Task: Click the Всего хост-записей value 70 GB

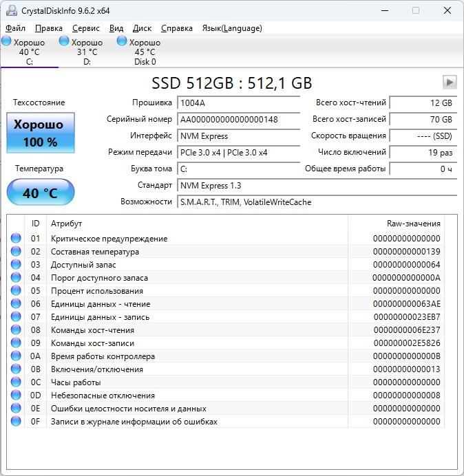Action: (x=423, y=119)
